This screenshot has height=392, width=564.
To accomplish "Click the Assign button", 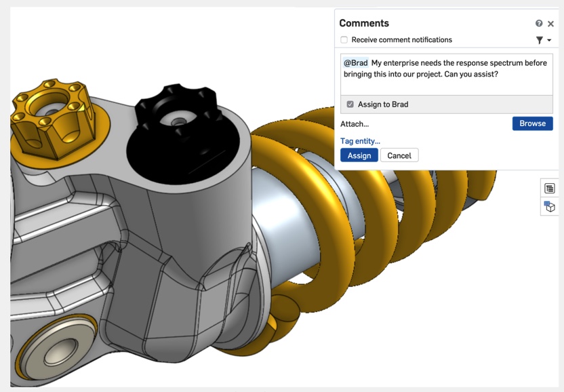I will (x=359, y=155).
